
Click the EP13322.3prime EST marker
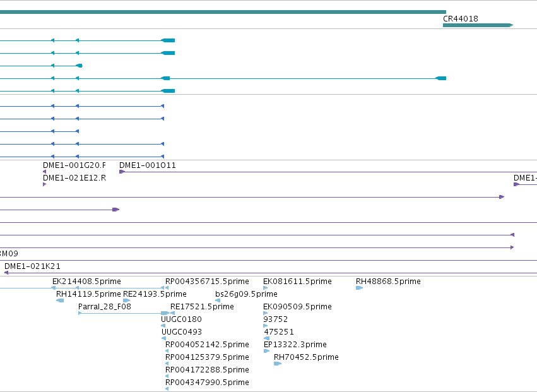click(267, 351)
